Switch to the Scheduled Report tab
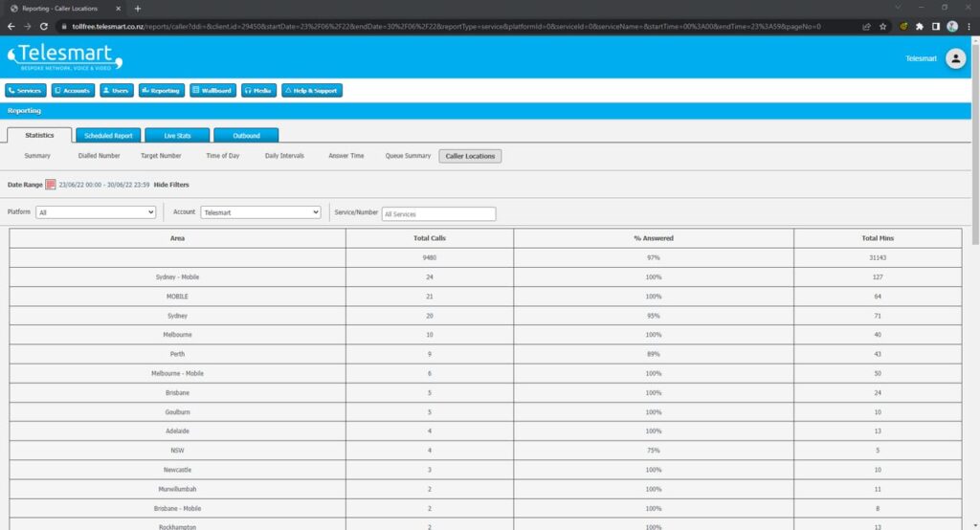Image resolution: width=980 pixels, height=530 pixels. point(108,136)
